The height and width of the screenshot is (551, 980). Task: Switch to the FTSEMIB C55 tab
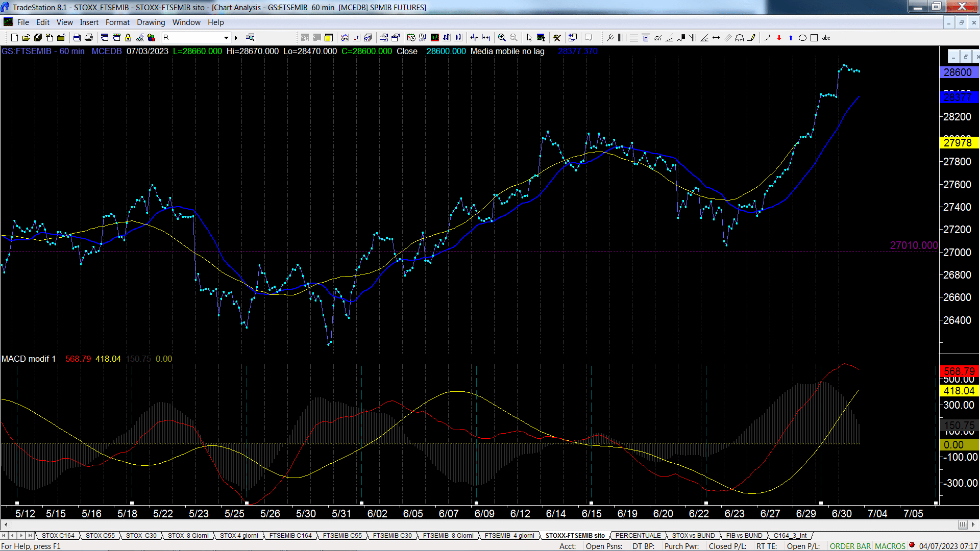pyautogui.click(x=342, y=536)
